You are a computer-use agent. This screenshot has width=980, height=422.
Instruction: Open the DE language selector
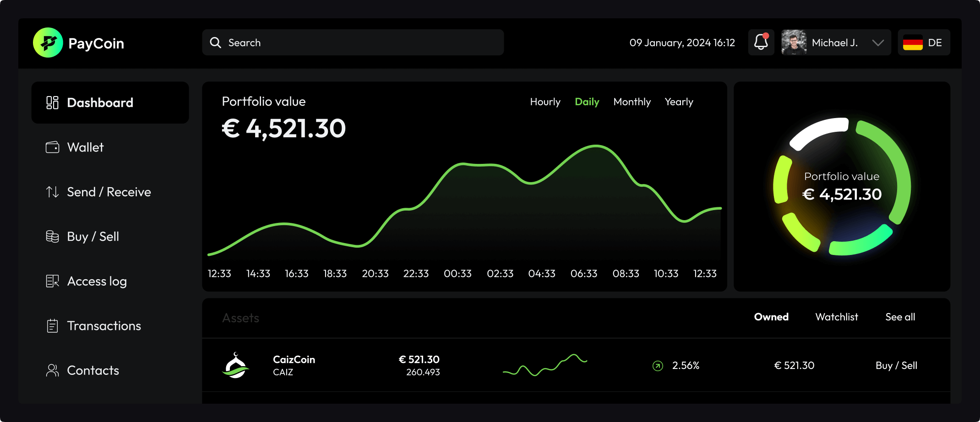point(923,43)
